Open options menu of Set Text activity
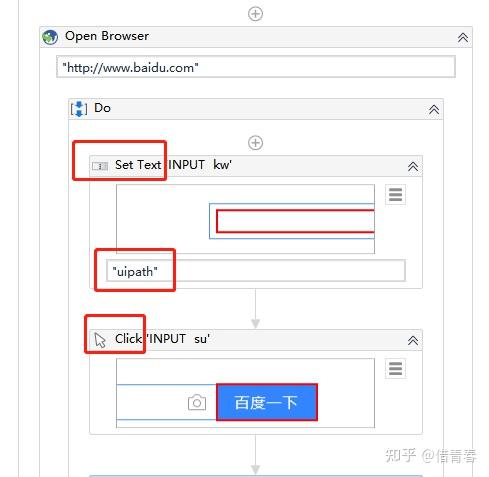This screenshot has height=477, width=489. click(x=395, y=194)
